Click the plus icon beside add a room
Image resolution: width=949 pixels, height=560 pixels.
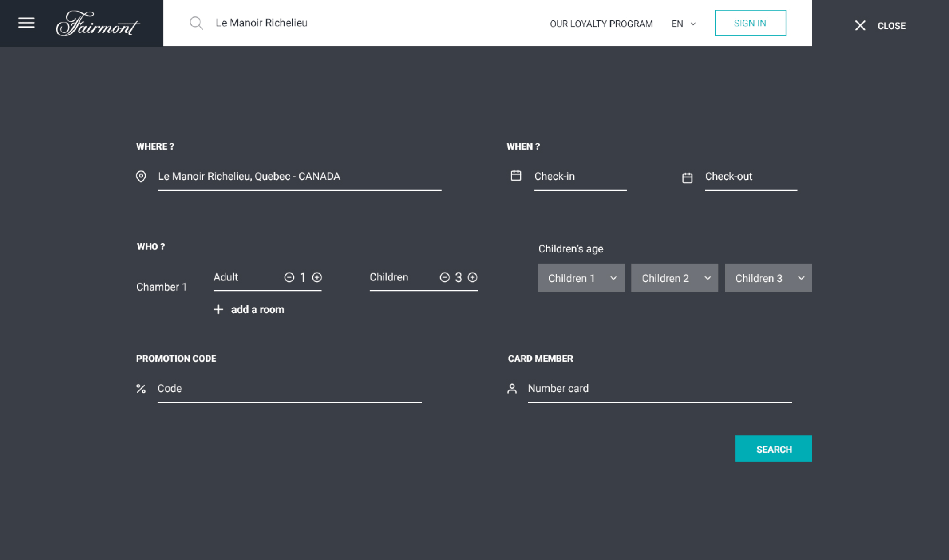point(218,309)
